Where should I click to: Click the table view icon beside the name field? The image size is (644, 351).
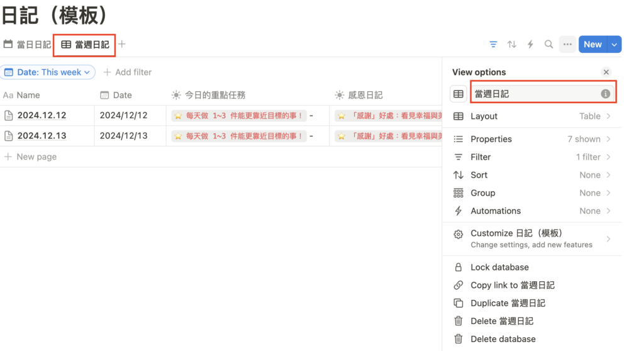[458, 94]
